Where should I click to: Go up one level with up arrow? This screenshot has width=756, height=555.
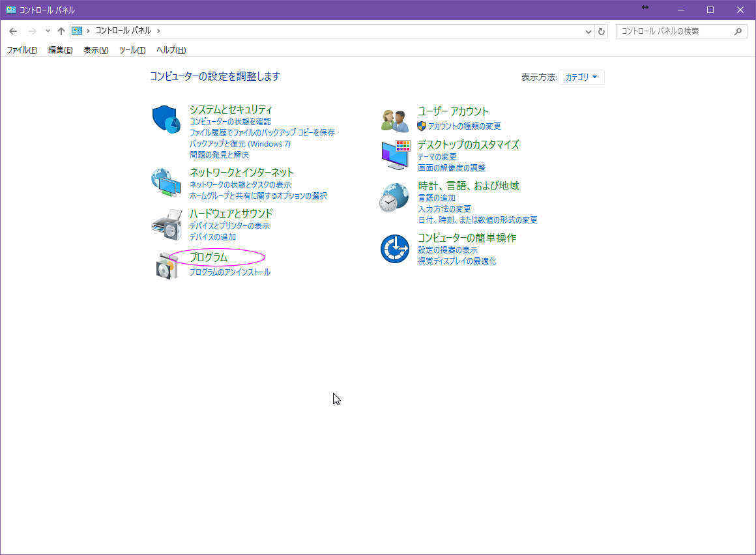point(61,31)
